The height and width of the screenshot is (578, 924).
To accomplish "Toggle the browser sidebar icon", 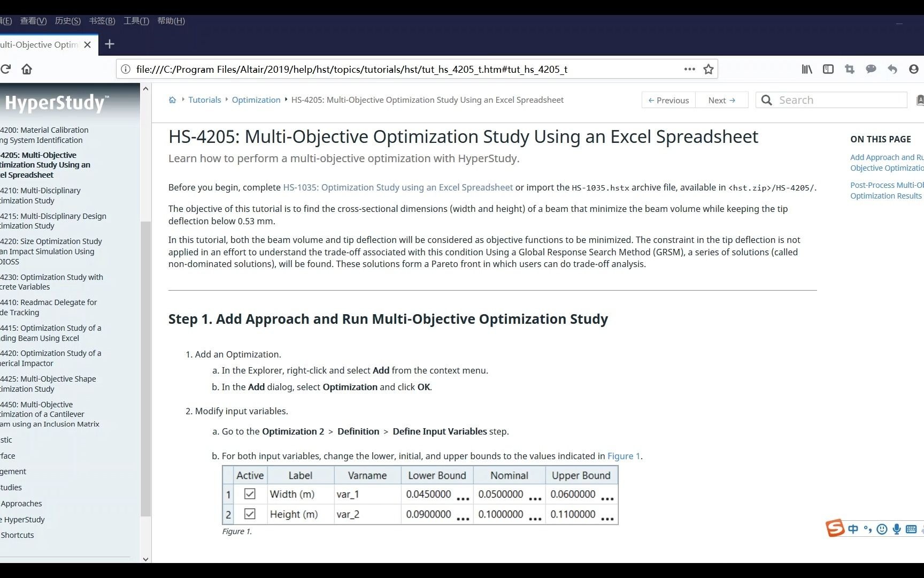I will point(828,69).
